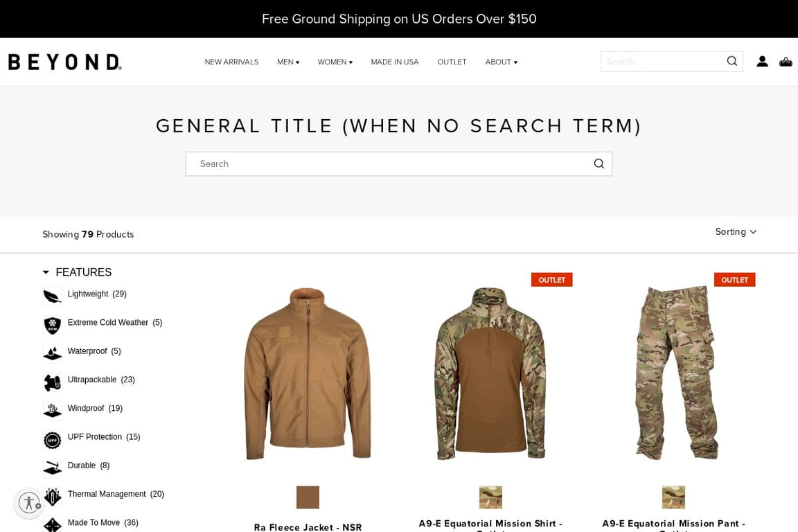The width and height of the screenshot is (798, 532).
Task: Open A9-E Equatorial Mission Shirt link
Action: pyautogui.click(x=490, y=524)
